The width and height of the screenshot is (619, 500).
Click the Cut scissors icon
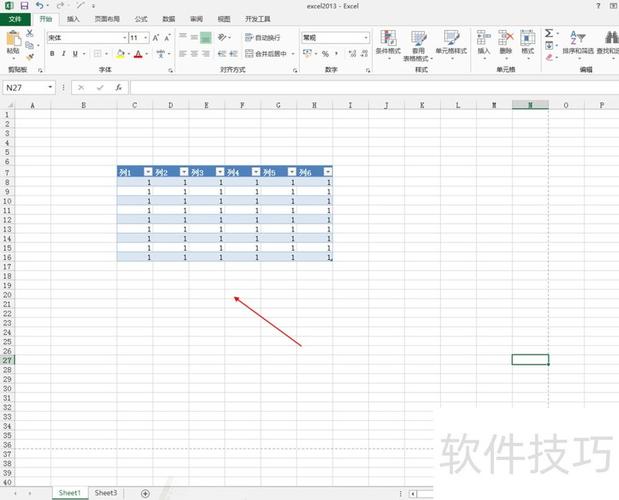pyautogui.click(x=30, y=34)
